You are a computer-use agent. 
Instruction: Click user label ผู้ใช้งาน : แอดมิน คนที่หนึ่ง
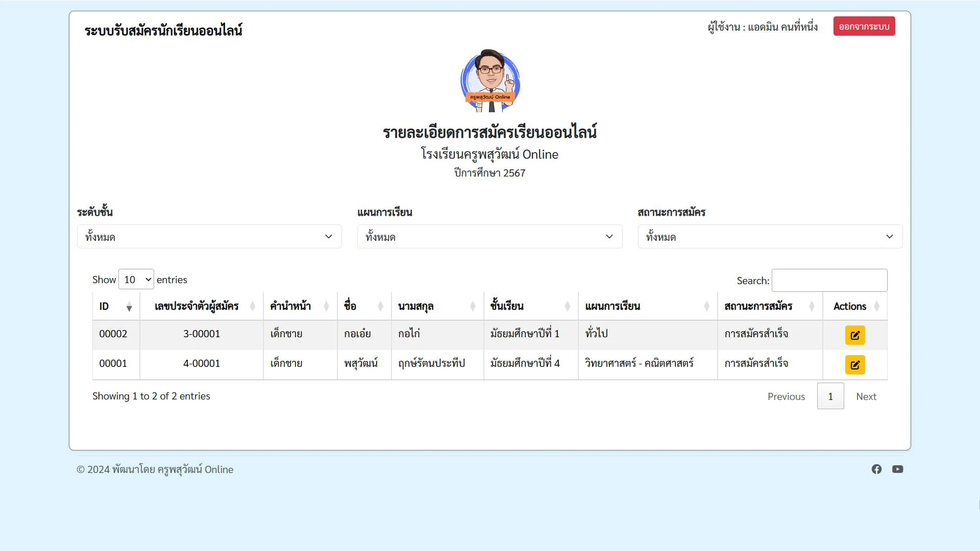tap(763, 27)
